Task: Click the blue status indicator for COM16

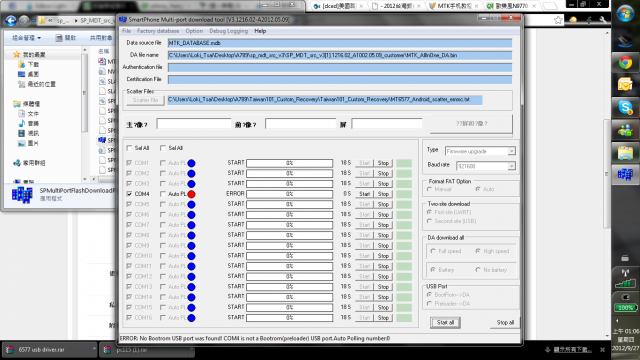Action: click(191, 318)
